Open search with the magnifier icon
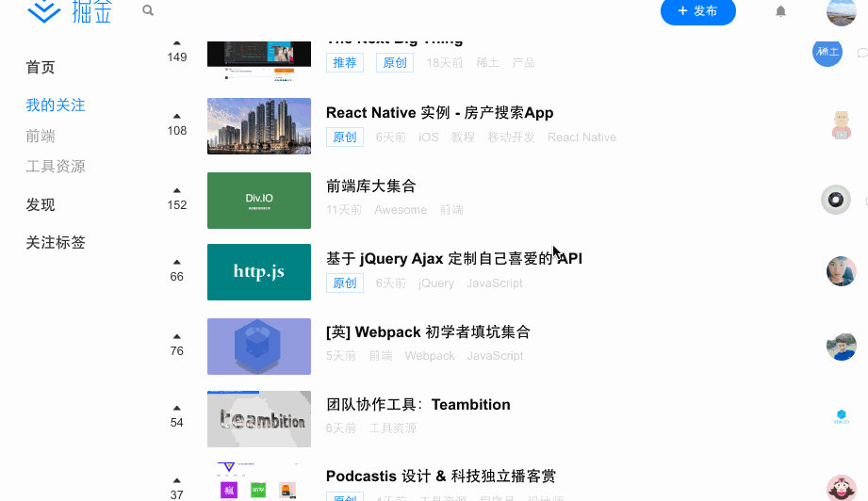This screenshot has height=501, width=868. coord(148,10)
